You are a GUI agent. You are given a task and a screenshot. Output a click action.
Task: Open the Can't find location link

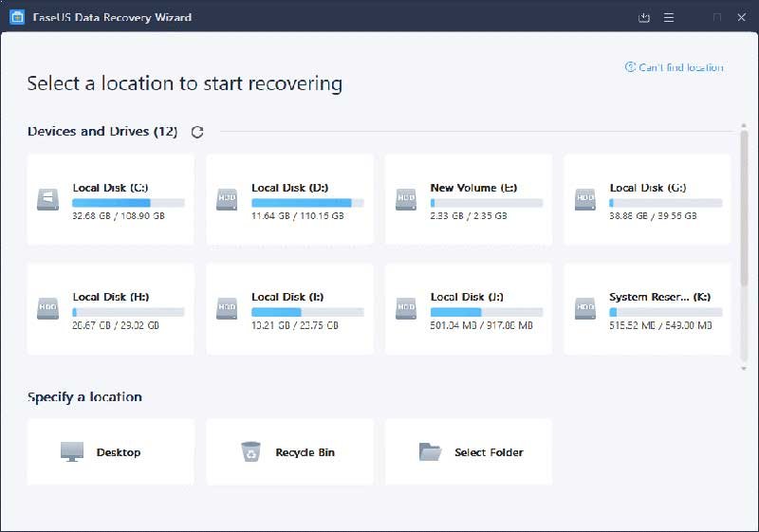click(x=680, y=67)
